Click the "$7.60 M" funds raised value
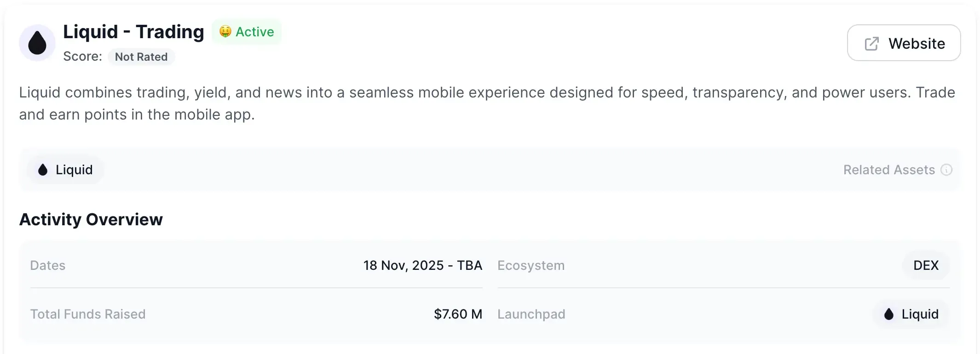 (458, 314)
